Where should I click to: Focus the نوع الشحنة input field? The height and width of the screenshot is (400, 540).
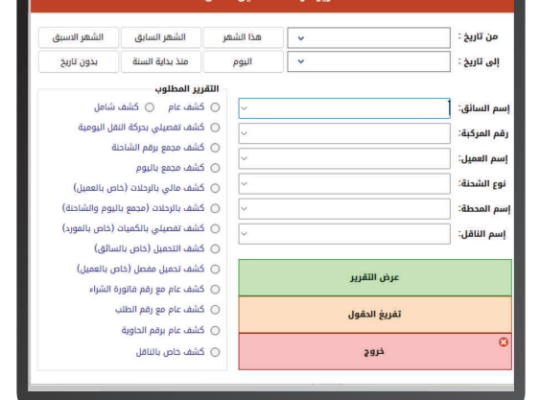(x=344, y=184)
